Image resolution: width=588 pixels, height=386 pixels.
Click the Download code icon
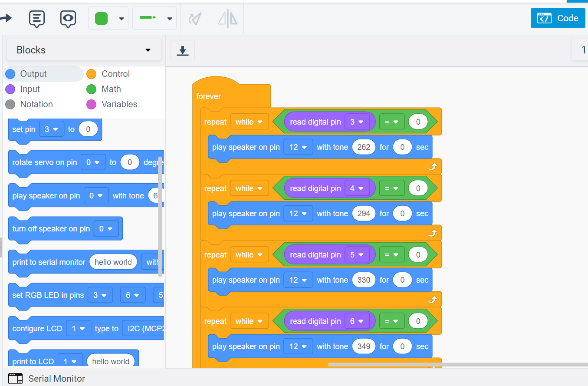point(183,50)
